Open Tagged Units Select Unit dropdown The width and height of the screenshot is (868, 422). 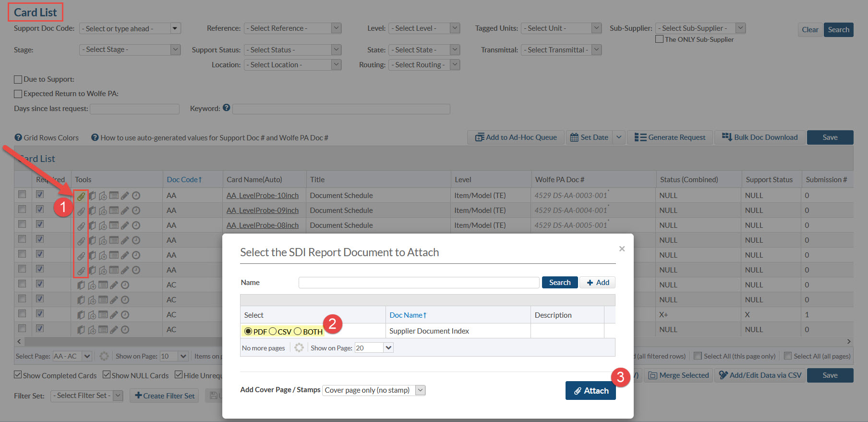point(561,28)
